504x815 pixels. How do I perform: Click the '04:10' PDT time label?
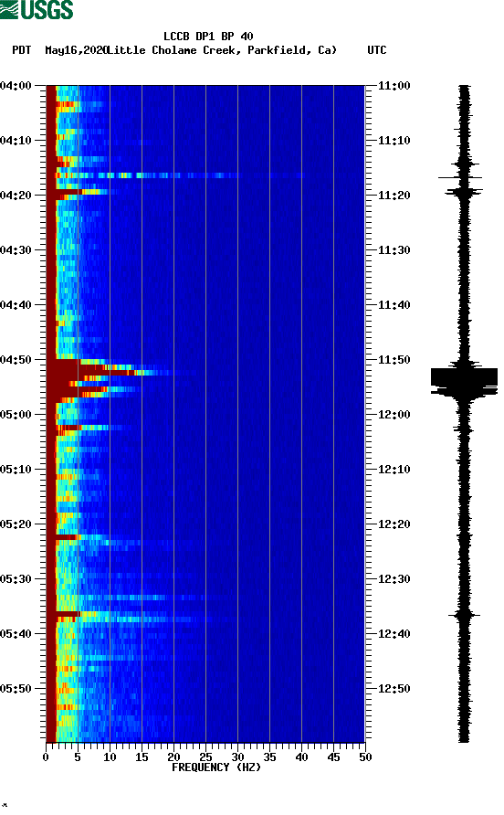tap(16, 141)
